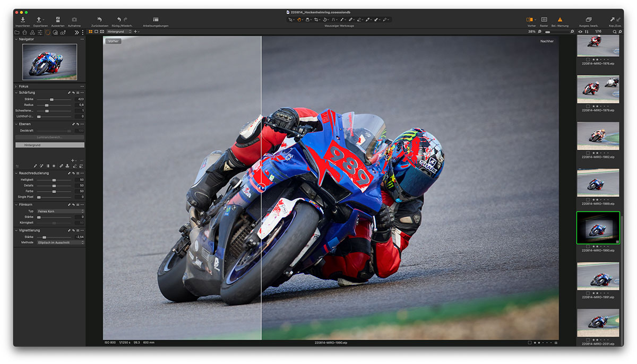Select thumbnail 220814-MIRO-1976.eip
The height and width of the screenshot is (364, 637).
(x=598, y=46)
